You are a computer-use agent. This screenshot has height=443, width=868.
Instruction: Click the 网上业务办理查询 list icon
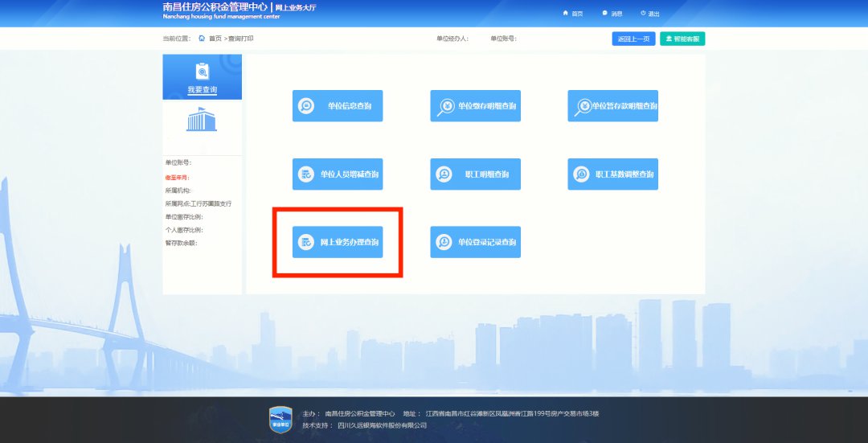[x=306, y=242]
